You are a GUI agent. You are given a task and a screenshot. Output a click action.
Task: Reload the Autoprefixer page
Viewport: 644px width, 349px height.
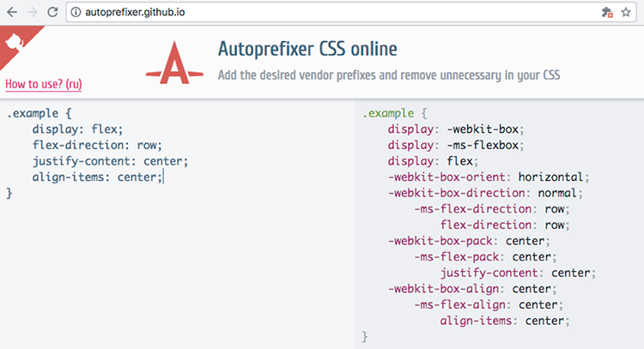(x=52, y=12)
